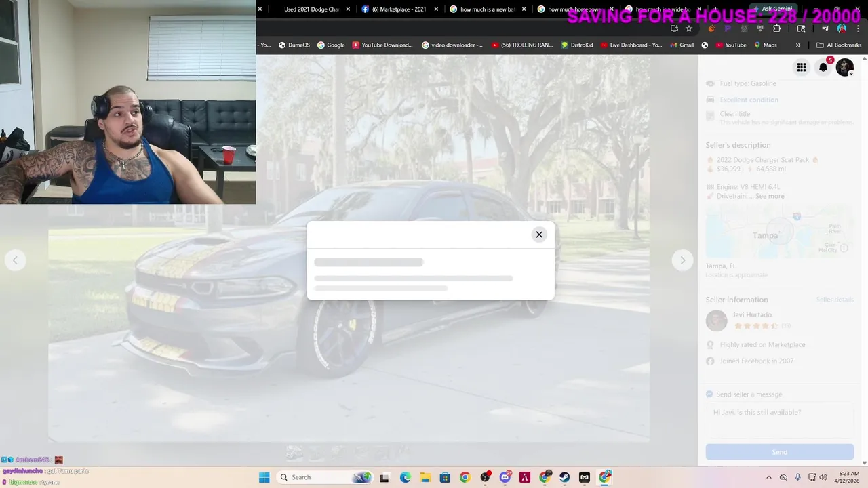Switch to the (6) Marketplace tab
Image resolution: width=868 pixels, height=488 pixels.
(399, 9)
